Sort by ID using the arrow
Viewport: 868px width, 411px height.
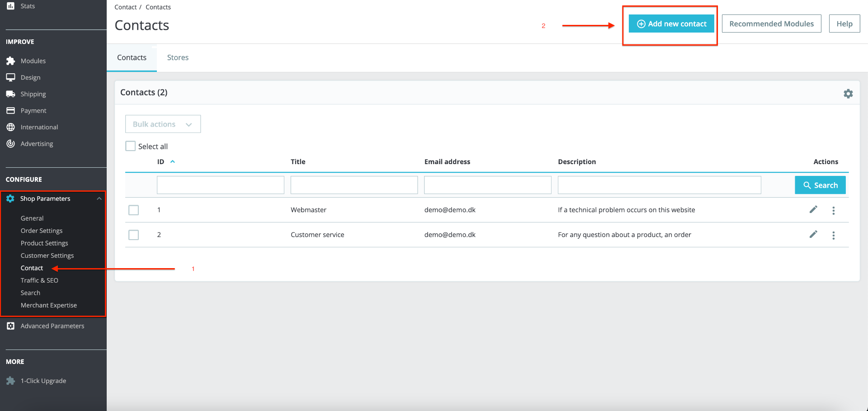[x=173, y=161]
